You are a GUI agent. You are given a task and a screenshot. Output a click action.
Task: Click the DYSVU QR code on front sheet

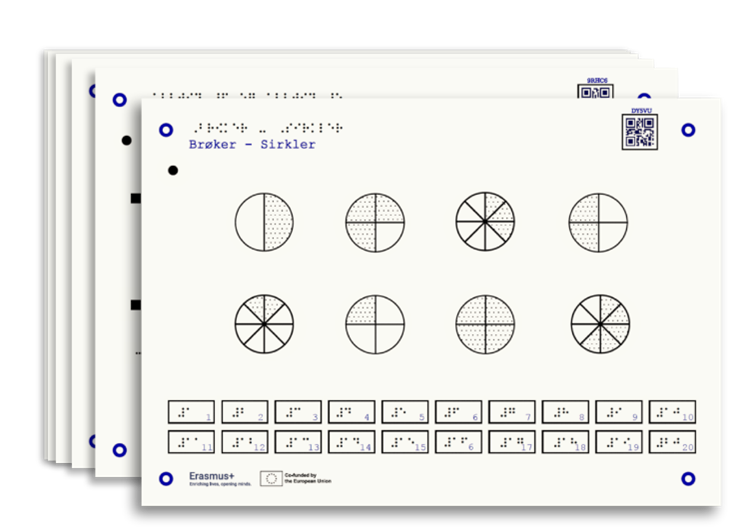coord(640,132)
